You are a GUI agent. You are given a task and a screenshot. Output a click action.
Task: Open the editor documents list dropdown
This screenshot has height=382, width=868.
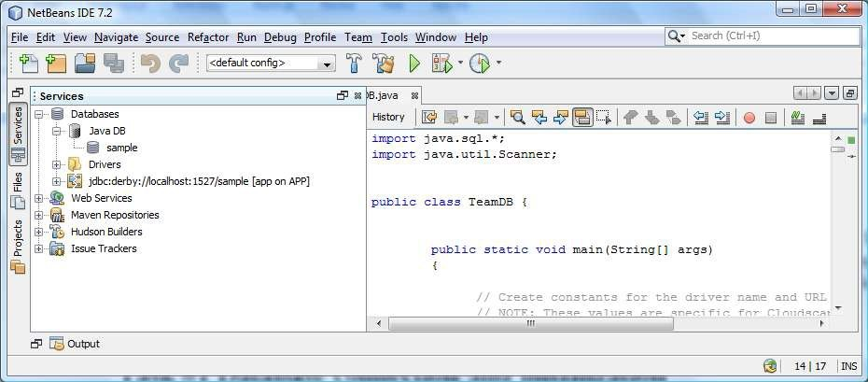(x=832, y=93)
